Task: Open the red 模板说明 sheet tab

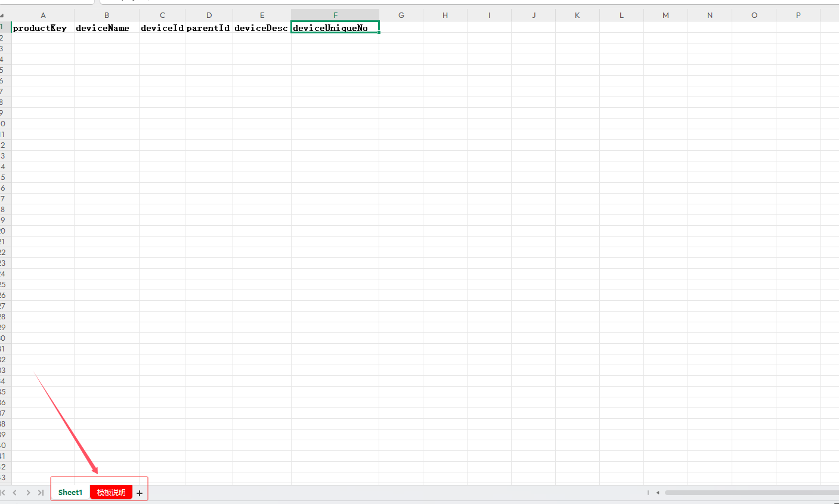Action: (111, 492)
